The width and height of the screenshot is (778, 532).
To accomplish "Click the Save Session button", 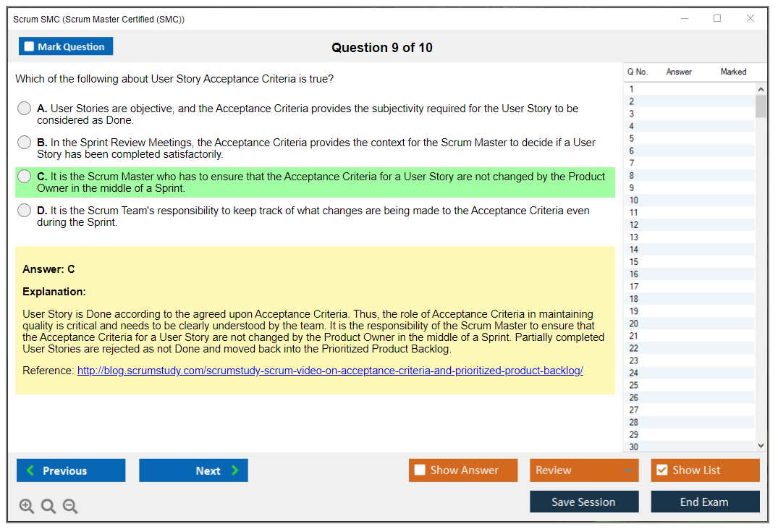I will pyautogui.click(x=583, y=502).
